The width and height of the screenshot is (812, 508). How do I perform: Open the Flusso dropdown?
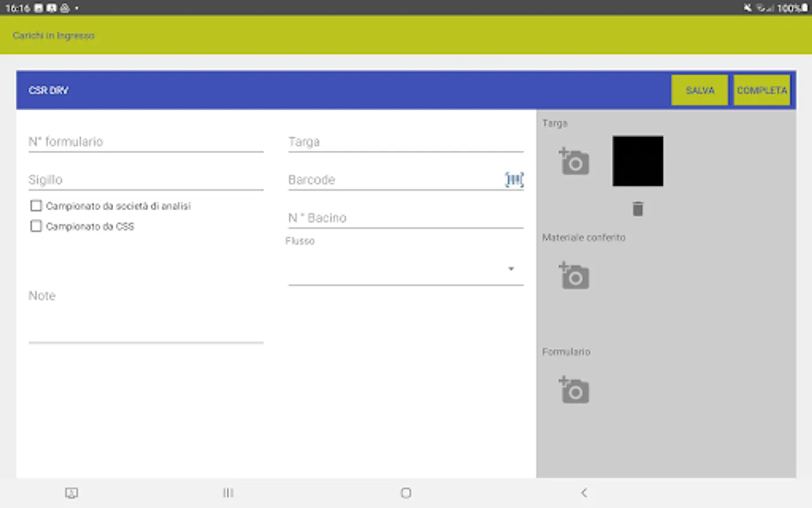tap(511, 269)
